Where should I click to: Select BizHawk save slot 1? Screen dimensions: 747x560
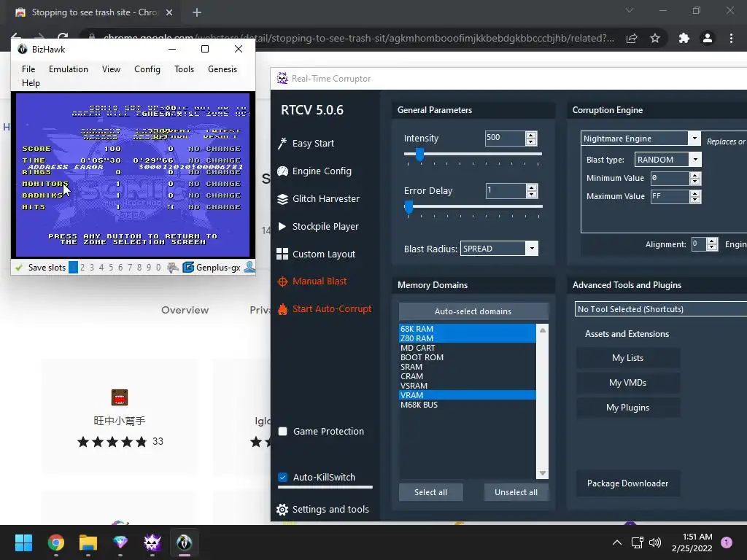point(73,268)
